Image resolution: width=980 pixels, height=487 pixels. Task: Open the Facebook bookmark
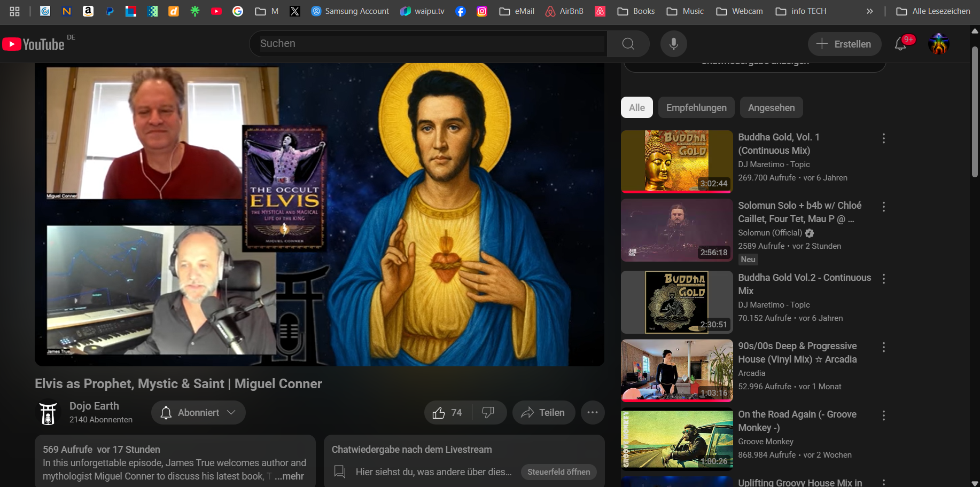point(461,11)
